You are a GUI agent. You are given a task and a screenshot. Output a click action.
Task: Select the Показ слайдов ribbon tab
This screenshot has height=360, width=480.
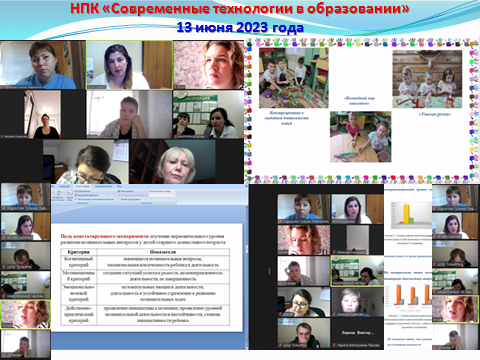(x=82, y=186)
